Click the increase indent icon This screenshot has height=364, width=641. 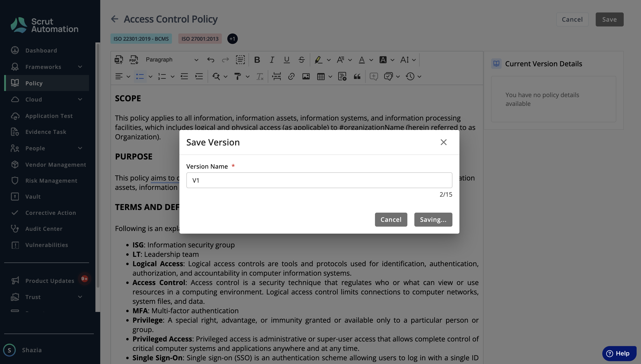pos(199,77)
